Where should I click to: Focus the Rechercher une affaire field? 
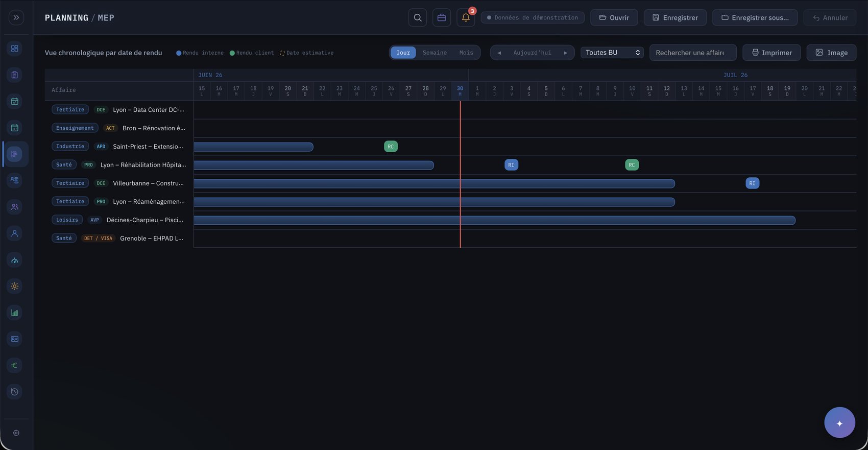pos(693,53)
